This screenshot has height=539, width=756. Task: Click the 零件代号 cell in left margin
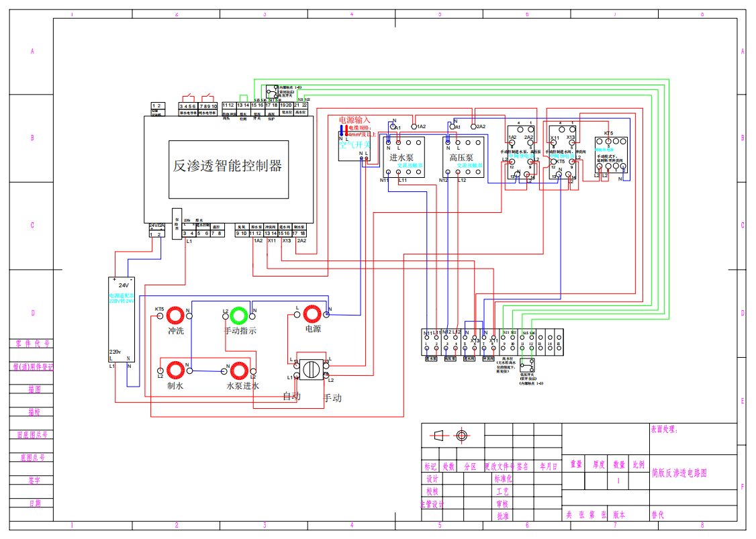[x=32, y=344]
